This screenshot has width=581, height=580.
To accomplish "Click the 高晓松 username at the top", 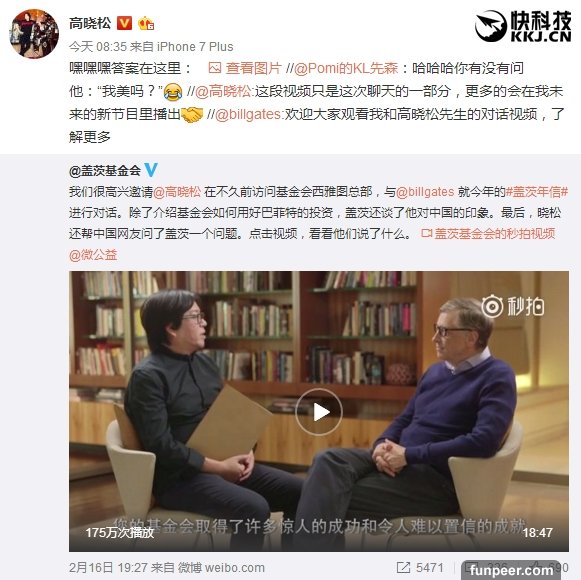I will point(90,23).
